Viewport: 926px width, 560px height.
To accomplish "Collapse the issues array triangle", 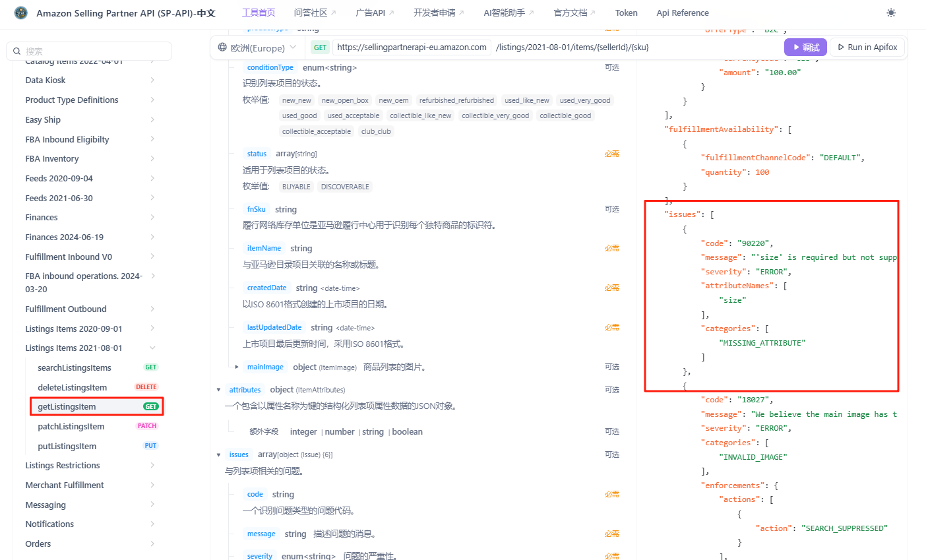I will [219, 454].
